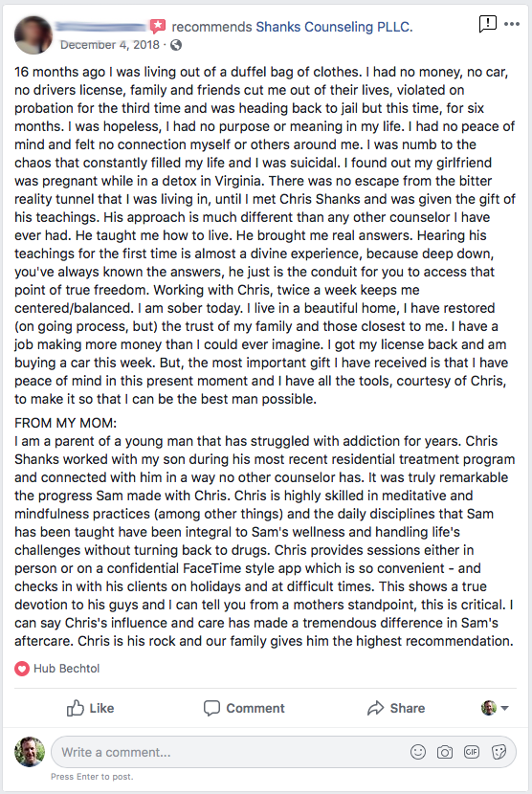Post a sticker using the sticker icon
The width and height of the screenshot is (532, 794).
point(499,752)
